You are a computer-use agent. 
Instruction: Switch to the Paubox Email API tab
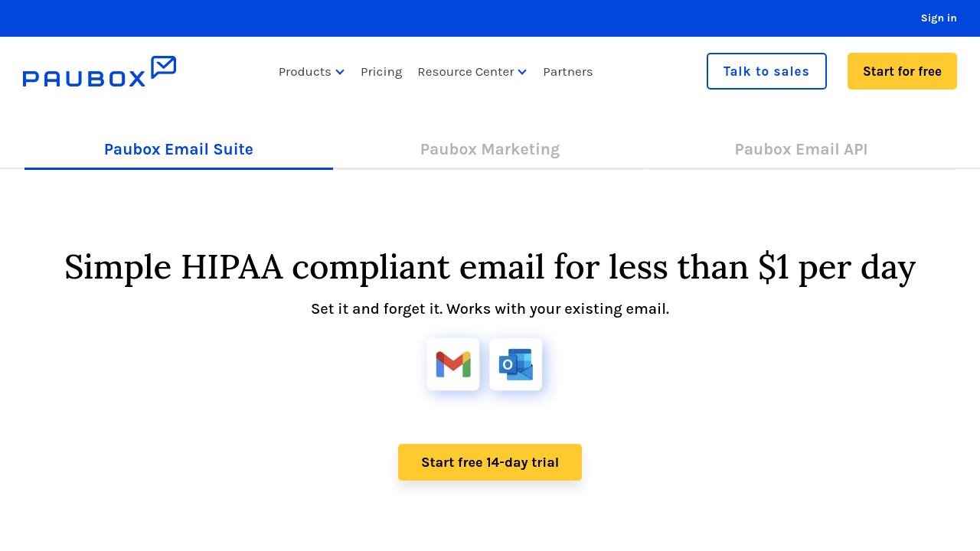pyautogui.click(x=801, y=149)
